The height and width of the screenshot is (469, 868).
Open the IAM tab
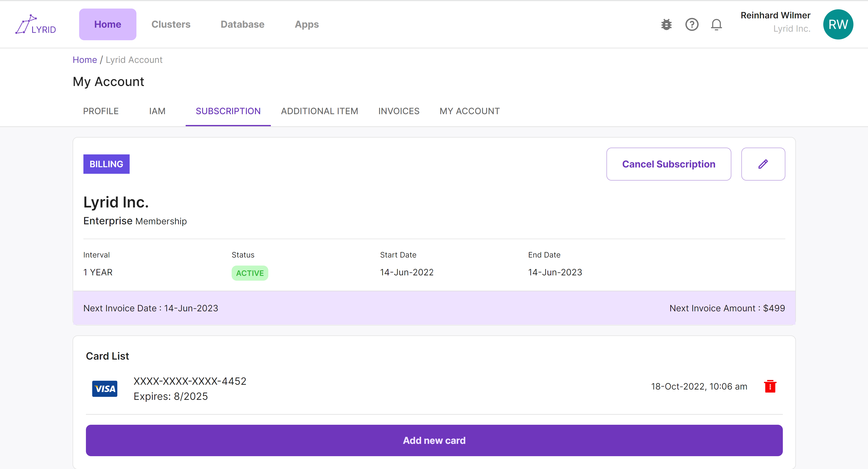157,111
